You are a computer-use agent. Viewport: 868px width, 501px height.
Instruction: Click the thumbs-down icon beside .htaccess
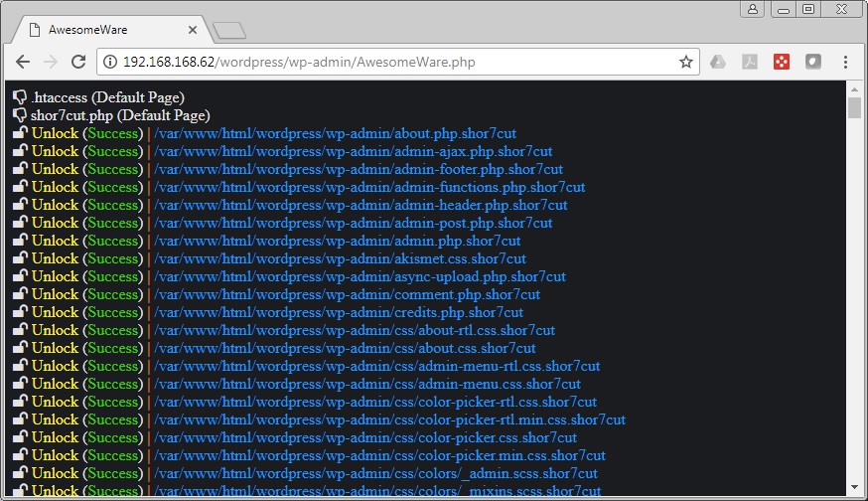(20, 97)
